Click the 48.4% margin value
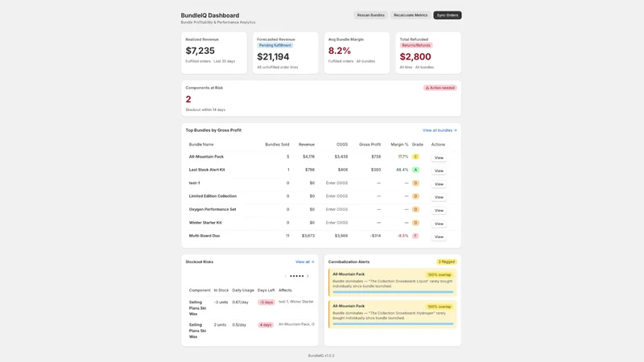 pos(402,170)
